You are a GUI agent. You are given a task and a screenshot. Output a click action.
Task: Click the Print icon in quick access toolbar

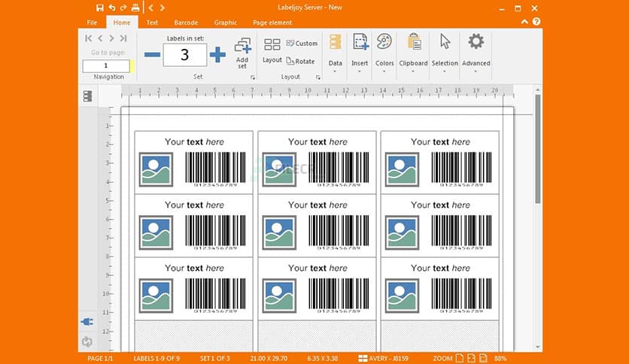[135, 8]
